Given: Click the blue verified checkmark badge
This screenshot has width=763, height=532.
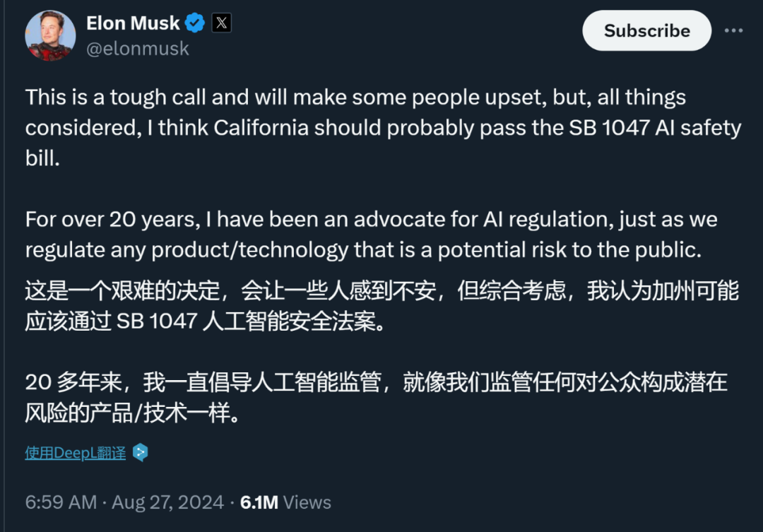Looking at the screenshot, I should [x=195, y=23].
